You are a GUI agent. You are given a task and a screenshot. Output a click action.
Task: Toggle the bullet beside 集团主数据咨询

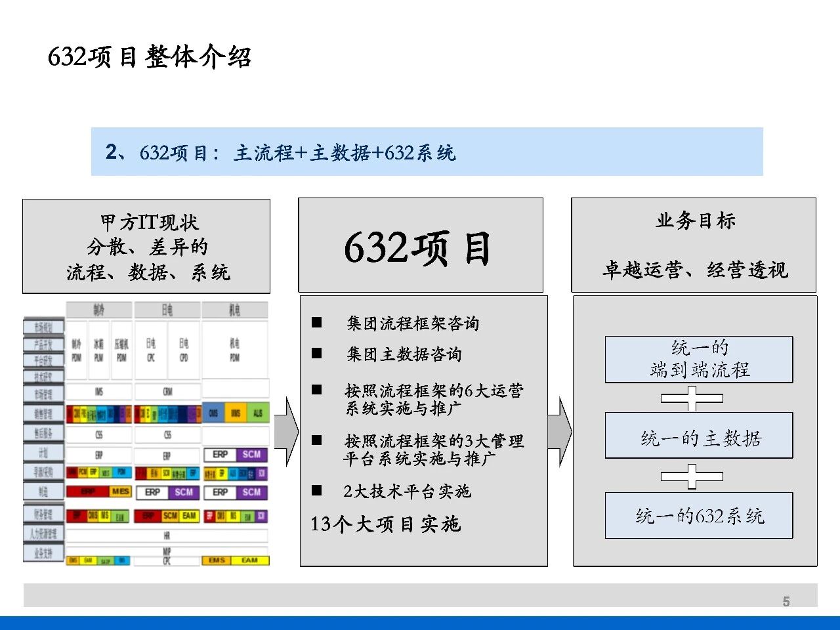tap(316, 354)
